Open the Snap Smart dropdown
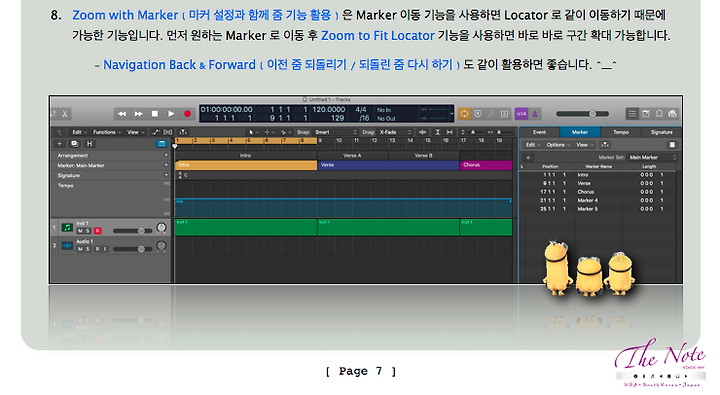 tap(335, 132)
